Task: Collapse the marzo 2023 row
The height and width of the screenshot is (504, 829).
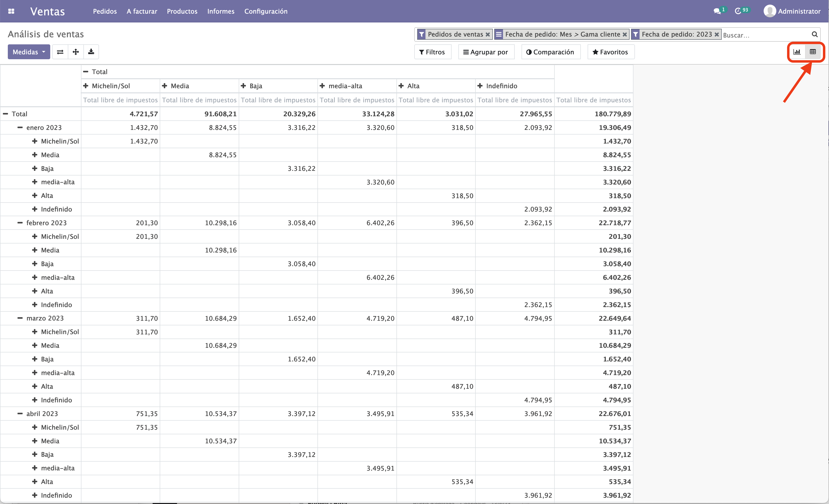Action: coord(41,318)
